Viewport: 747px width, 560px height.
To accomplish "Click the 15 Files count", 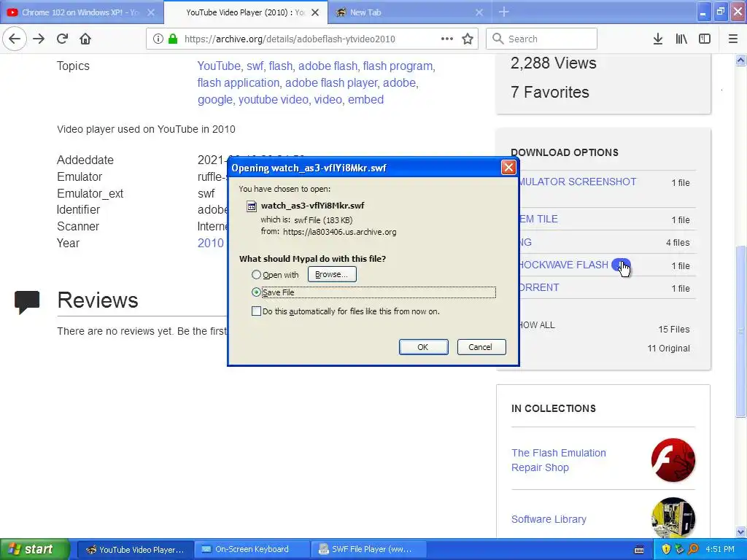I will [x=673, y=330].
